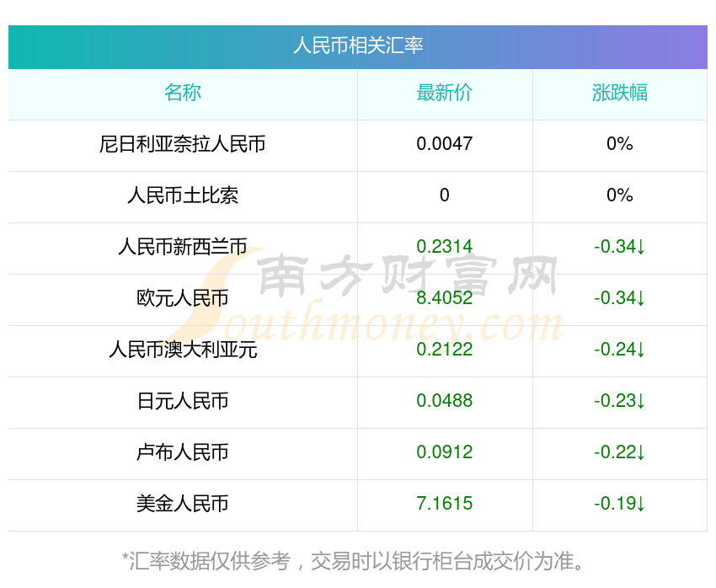Click the 涨跌幅 column header
The image size is (716, 588).
click(x=620, y=93)
